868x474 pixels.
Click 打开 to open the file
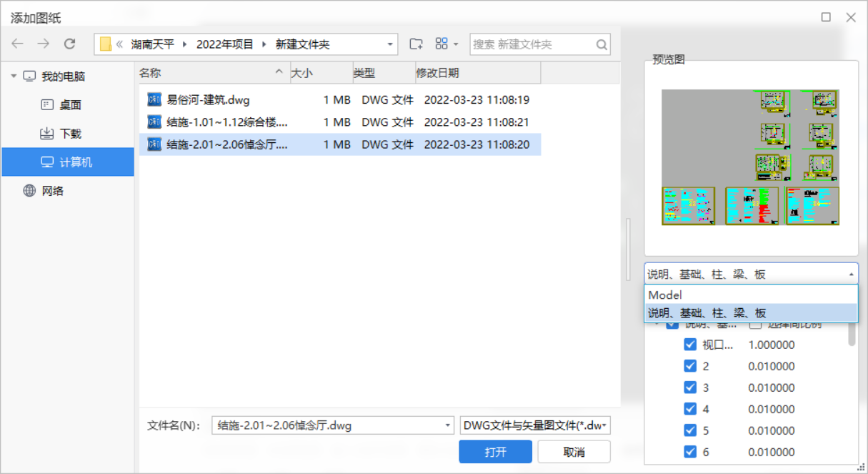coord(495,452)
